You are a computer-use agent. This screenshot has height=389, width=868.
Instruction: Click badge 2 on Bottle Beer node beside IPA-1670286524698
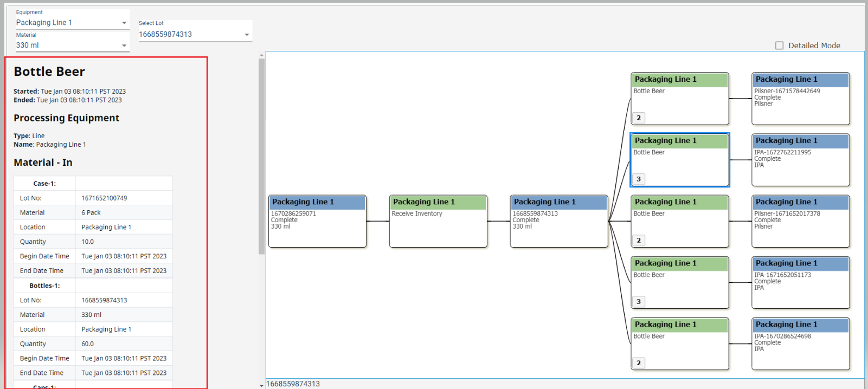[x=639, y=362]
